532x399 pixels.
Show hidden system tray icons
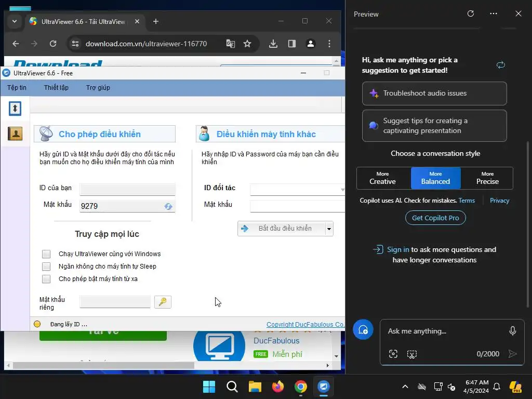click(x=405, y=387)
